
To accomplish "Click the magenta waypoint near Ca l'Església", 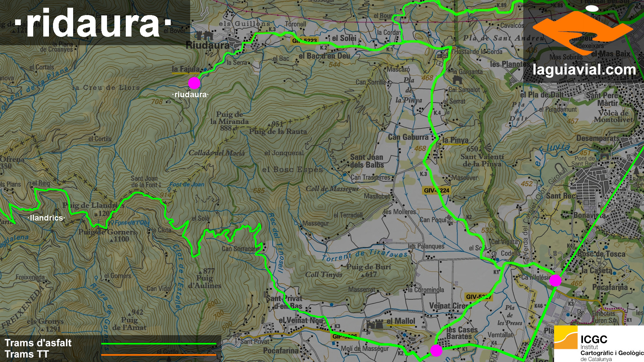I will click(x=555, y=280).
